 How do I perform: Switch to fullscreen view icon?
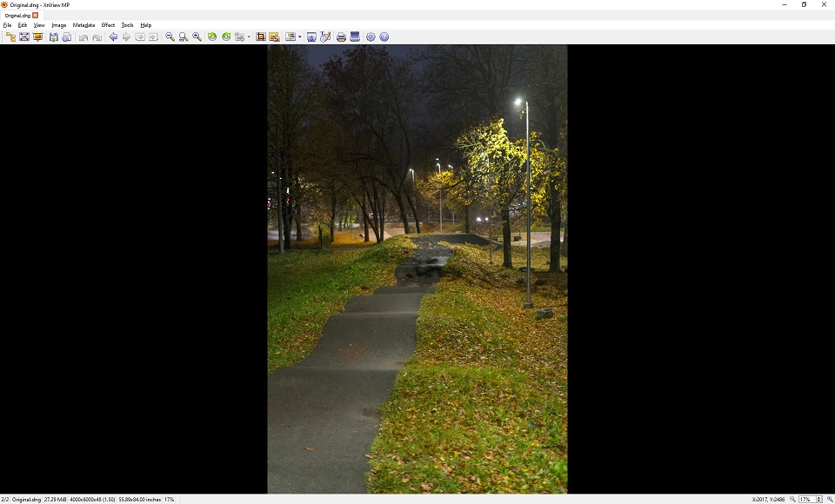click(x=24, y=36)
